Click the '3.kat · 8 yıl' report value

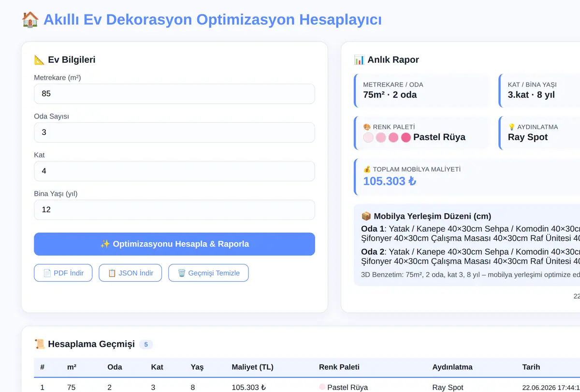point(531,95)
